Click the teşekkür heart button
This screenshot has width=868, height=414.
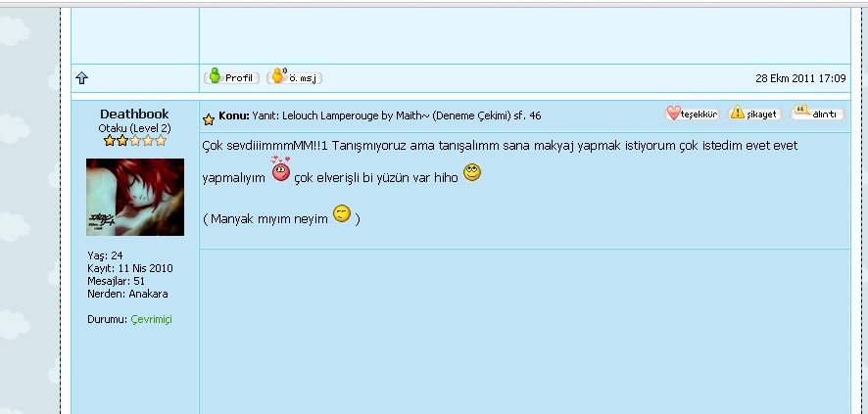(692, 114)
